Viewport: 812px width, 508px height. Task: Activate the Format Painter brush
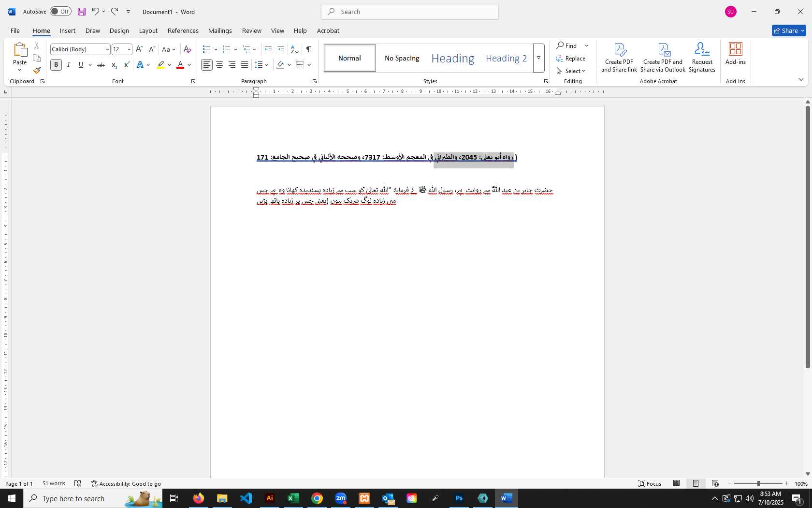[37, 70]
